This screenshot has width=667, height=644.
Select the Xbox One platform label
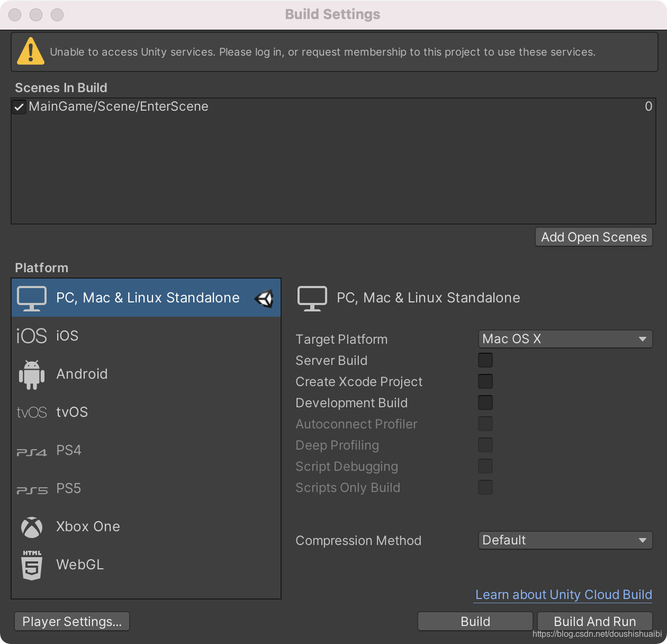click(x=88, y=526)
